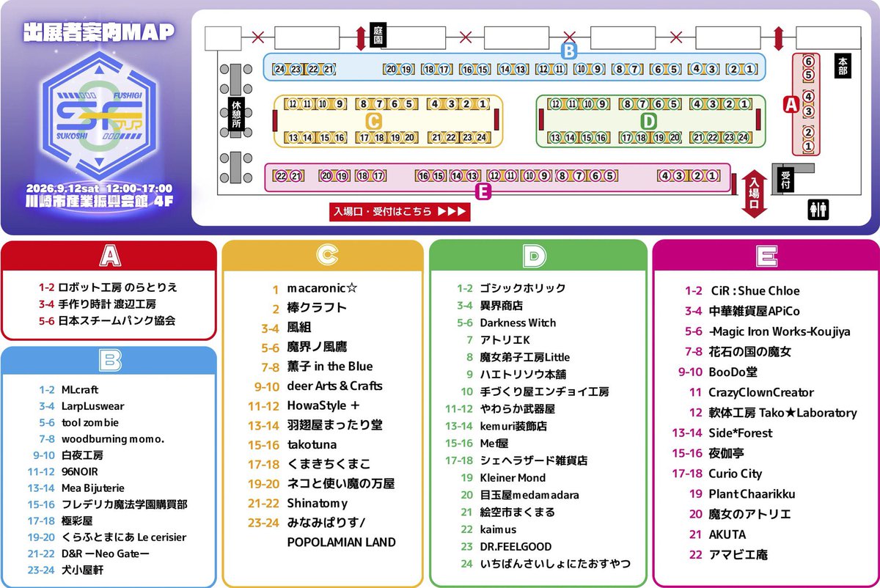Select LarpLuswear entry
The height and width of the screenshot is (588, 880).
coord(92,405)
